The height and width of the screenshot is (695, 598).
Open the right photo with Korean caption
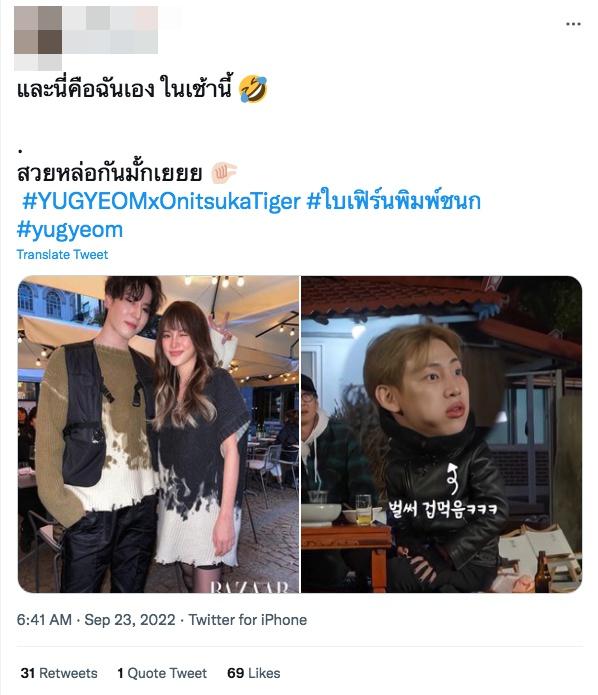click(x=442, y=434)
